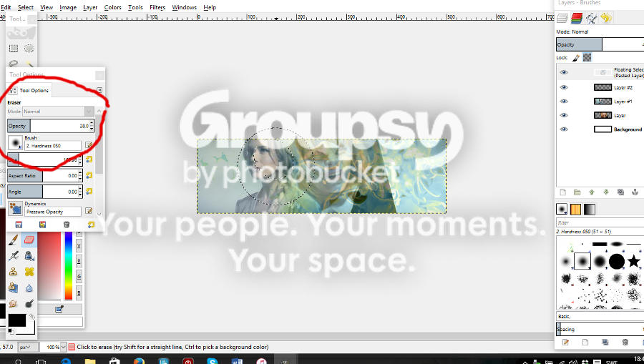The image size is (644, 364).
Task: Select the Rectangle Select tool
Action: 14,49
